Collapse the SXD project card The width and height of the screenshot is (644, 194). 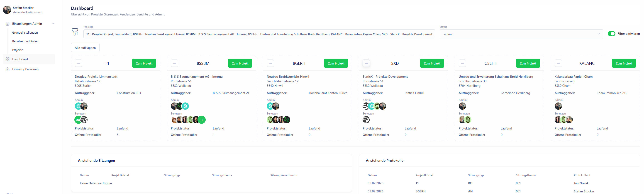(366, 63)
